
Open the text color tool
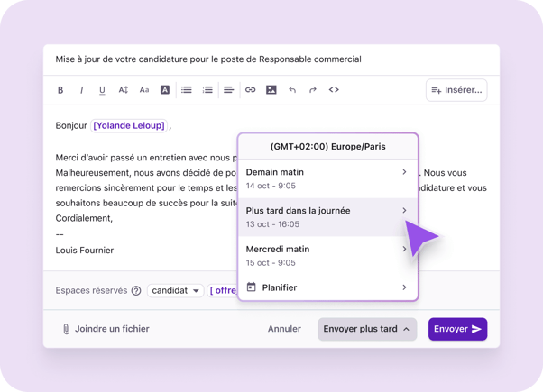[165, 90]
